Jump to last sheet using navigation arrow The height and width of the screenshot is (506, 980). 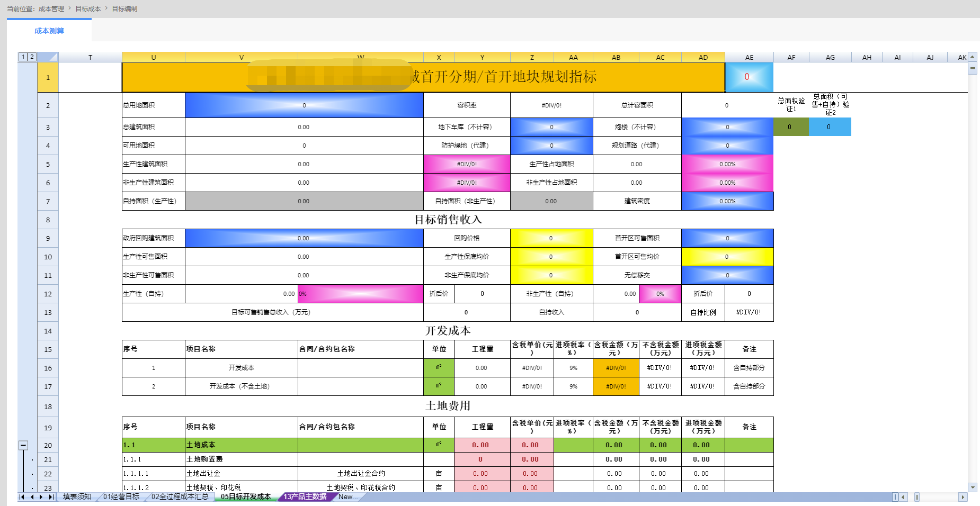[51, 497]
